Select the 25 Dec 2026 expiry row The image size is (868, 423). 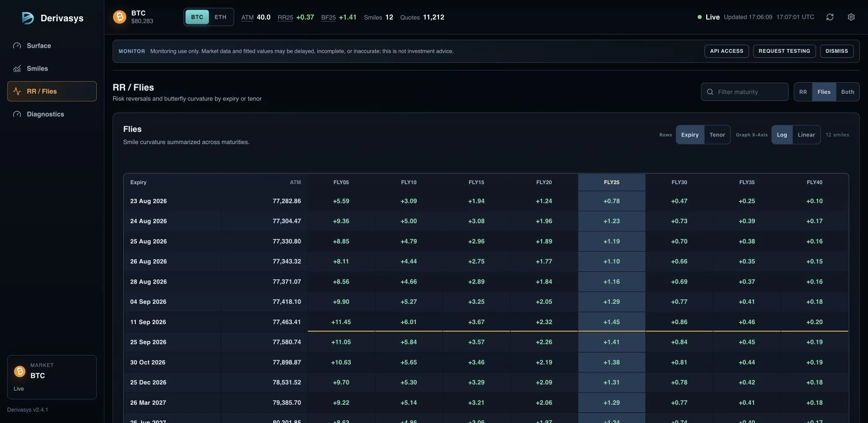[x=486, y=382]
